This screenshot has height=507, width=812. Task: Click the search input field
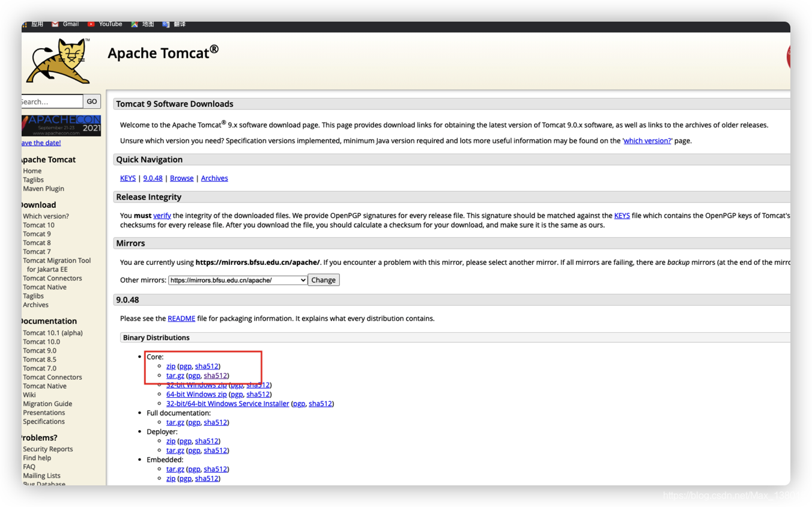[52, 102]
